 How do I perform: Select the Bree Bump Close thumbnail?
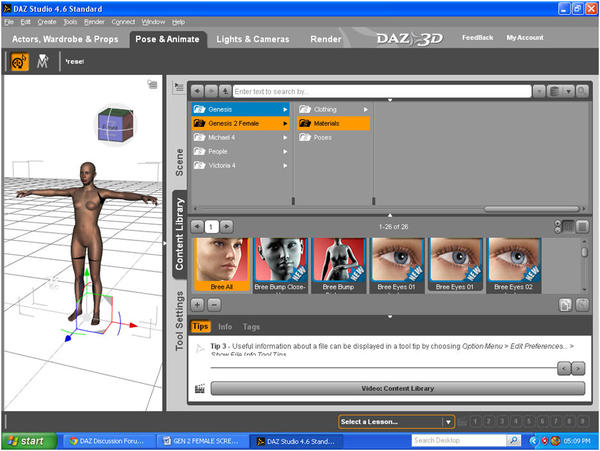coord(280,265)
